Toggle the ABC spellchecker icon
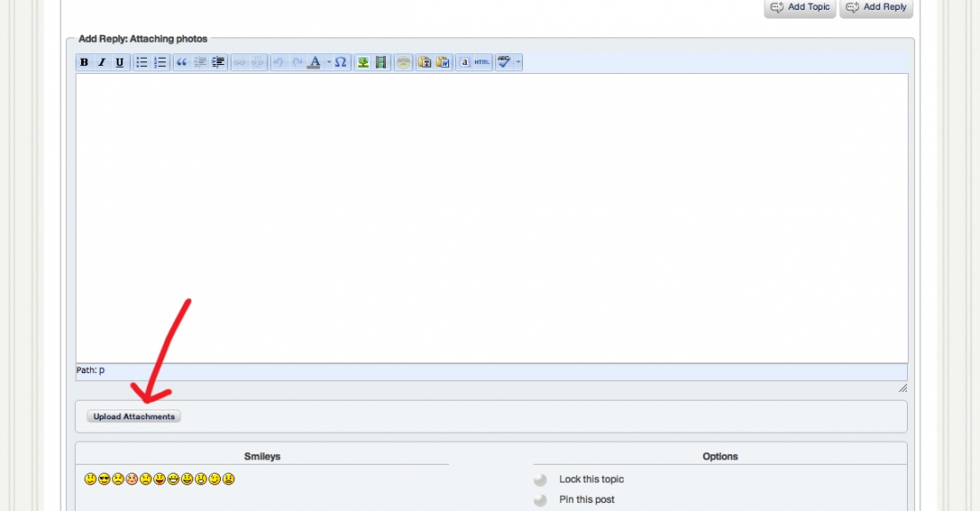The height and width of the screenshot is (511, 980). 504,62
